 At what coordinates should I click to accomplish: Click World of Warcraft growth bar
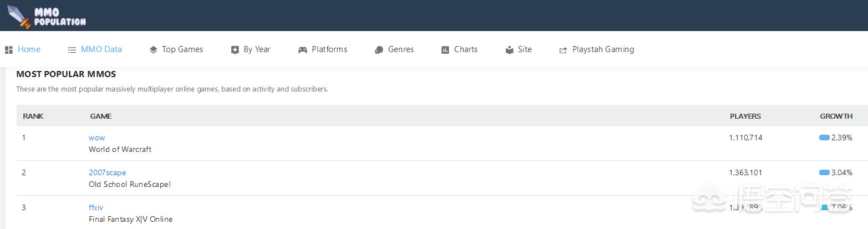[824, 138]
